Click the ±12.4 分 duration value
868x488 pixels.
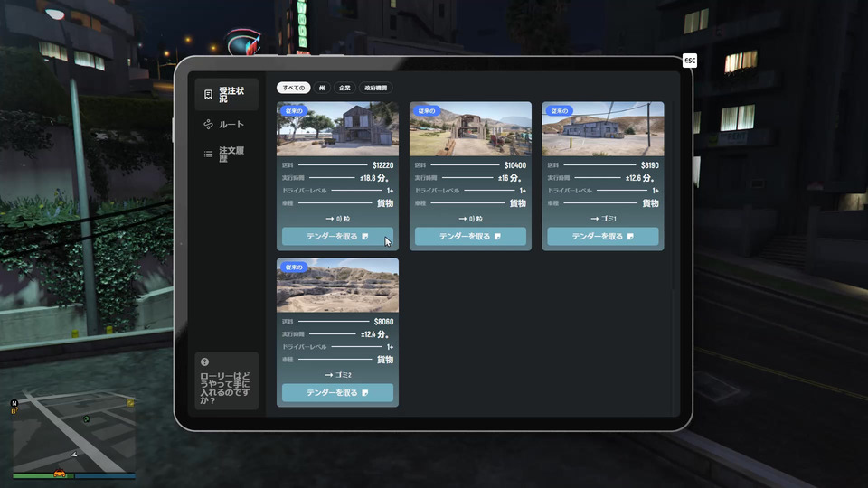tap(374, 334)
